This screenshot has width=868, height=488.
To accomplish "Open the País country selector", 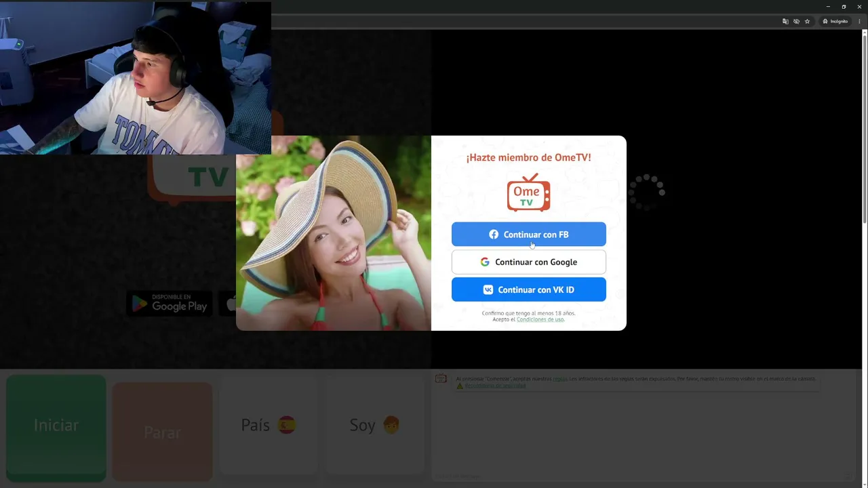I will tap(269, 425).
